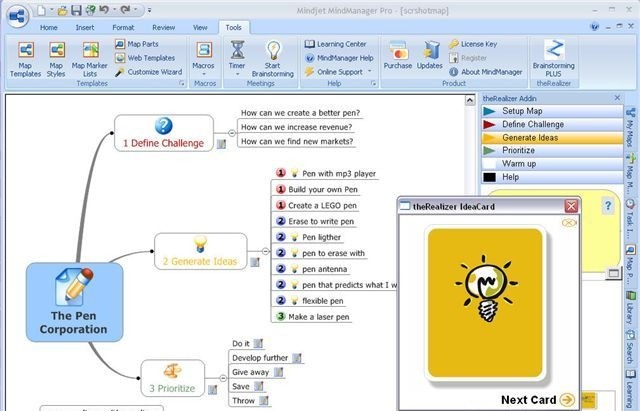
Task: Open License Key dialog
Action: point(473,44)
